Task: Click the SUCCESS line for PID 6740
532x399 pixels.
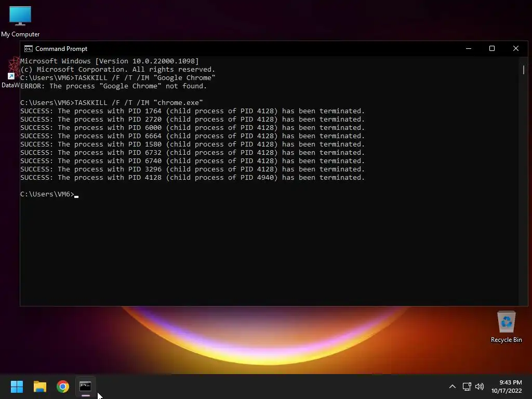Action: (x=192, y=161)
